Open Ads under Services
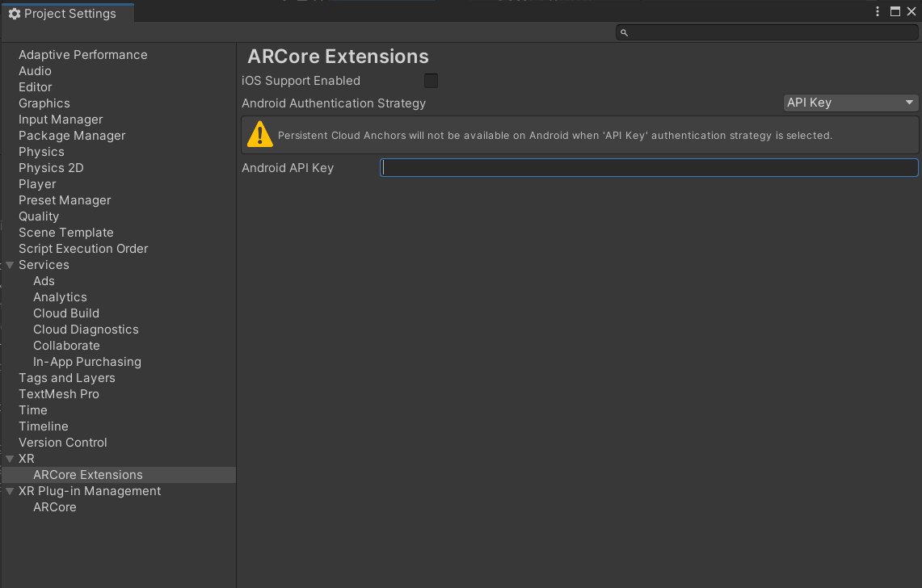 click(44, 281)
